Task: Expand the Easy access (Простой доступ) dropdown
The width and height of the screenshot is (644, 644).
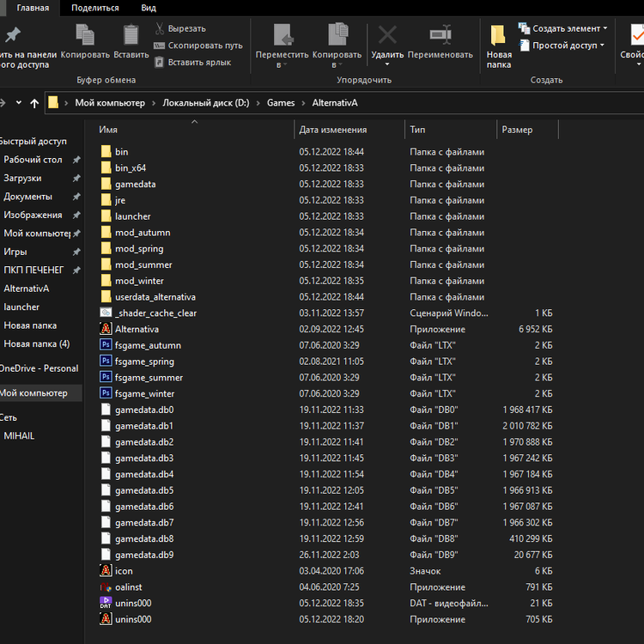Action: tap(562, 46)
